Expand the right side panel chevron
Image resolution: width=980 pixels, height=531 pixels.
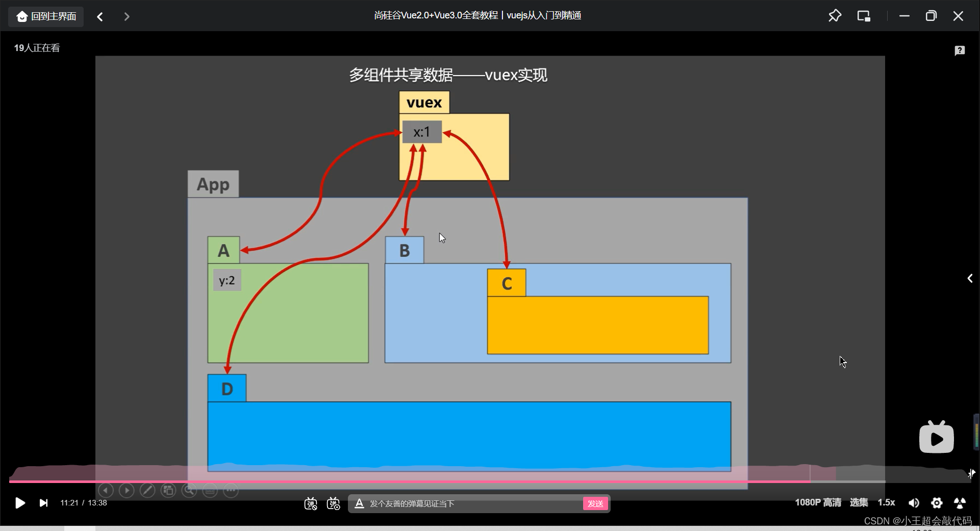pyautogui.click(x=970, y=278)
